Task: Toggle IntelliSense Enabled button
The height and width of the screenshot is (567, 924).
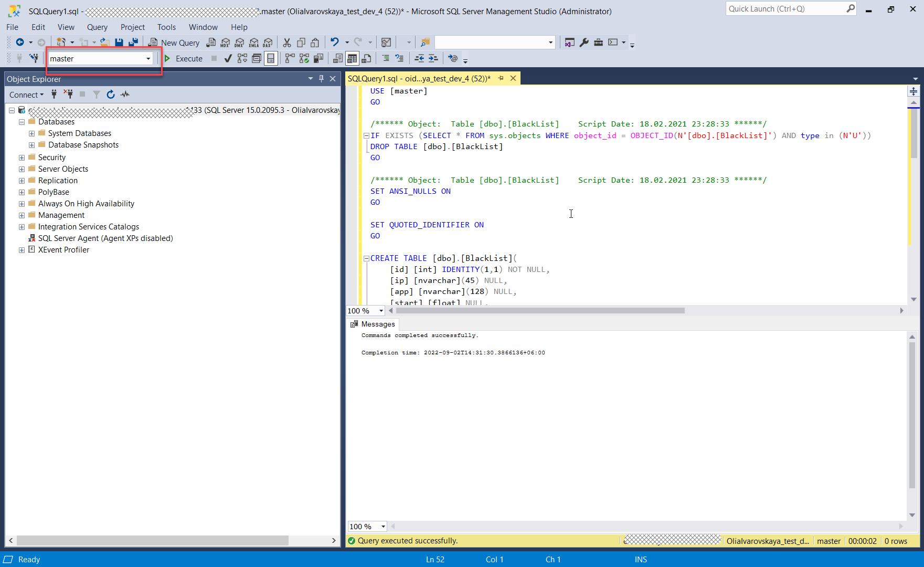Action: (x=270, y=58)
